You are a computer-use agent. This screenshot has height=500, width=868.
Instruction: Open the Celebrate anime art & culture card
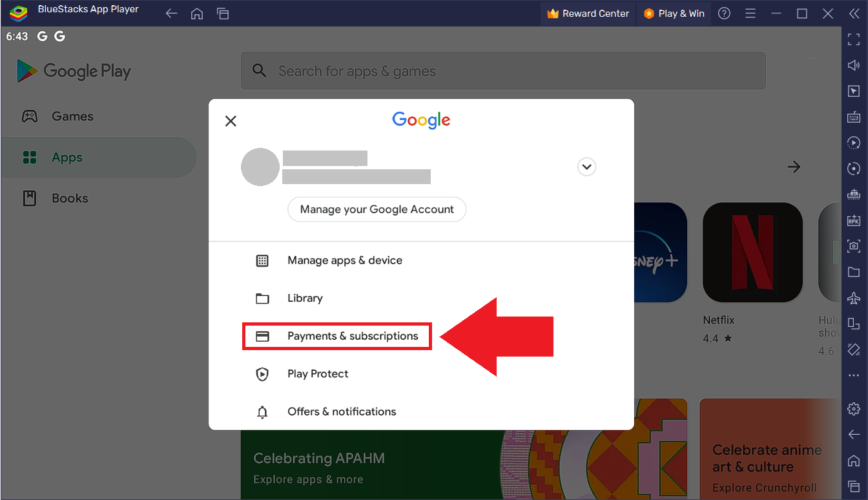770,449
